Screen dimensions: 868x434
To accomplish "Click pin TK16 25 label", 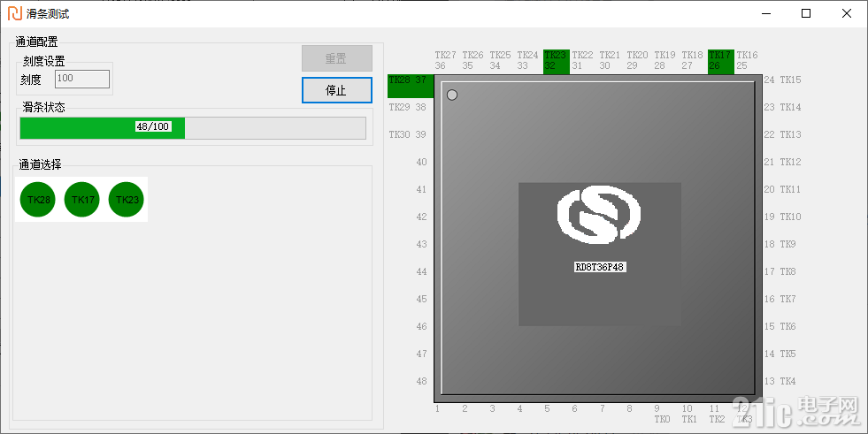I will click(747, 60).
